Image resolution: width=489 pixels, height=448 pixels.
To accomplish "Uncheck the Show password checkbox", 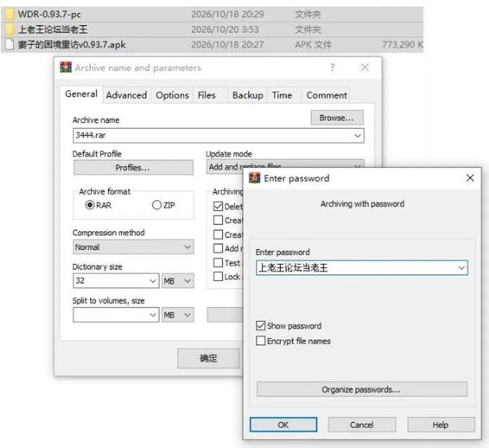I will [260, 326].
